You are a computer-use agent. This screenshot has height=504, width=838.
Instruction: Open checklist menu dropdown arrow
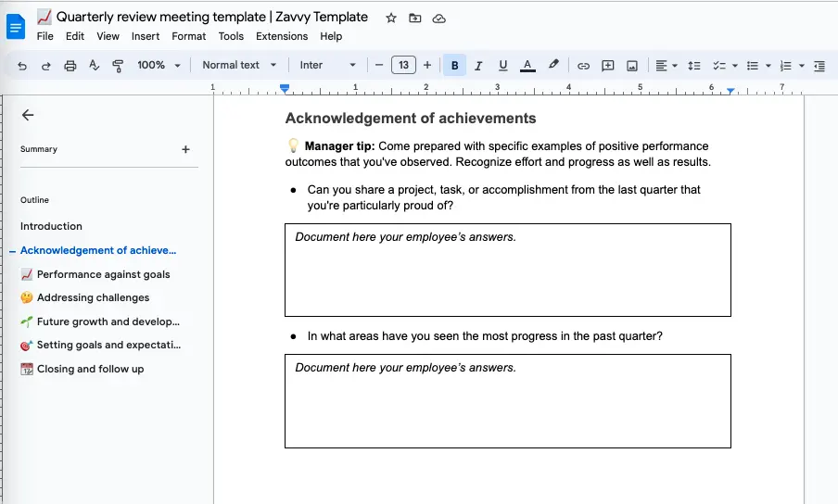pos(735,66)
